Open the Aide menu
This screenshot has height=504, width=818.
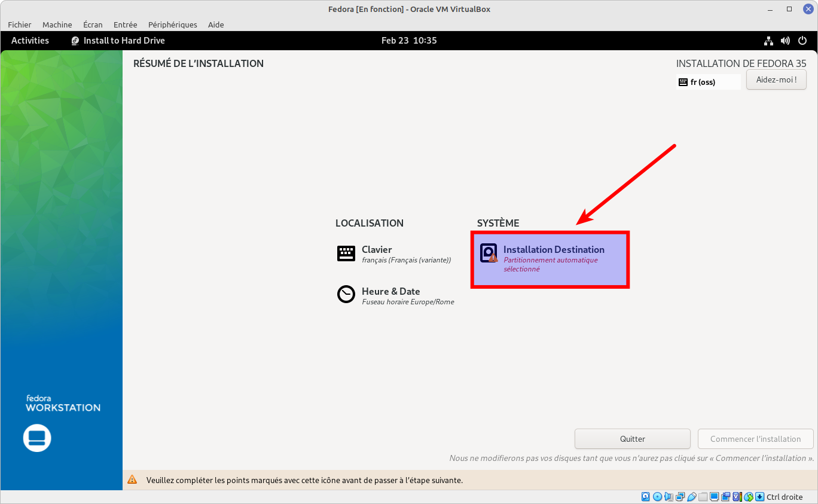(216, 25)
